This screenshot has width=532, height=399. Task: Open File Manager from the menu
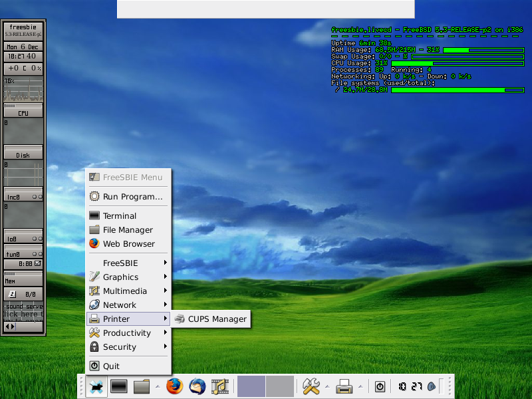pos(128,229)
